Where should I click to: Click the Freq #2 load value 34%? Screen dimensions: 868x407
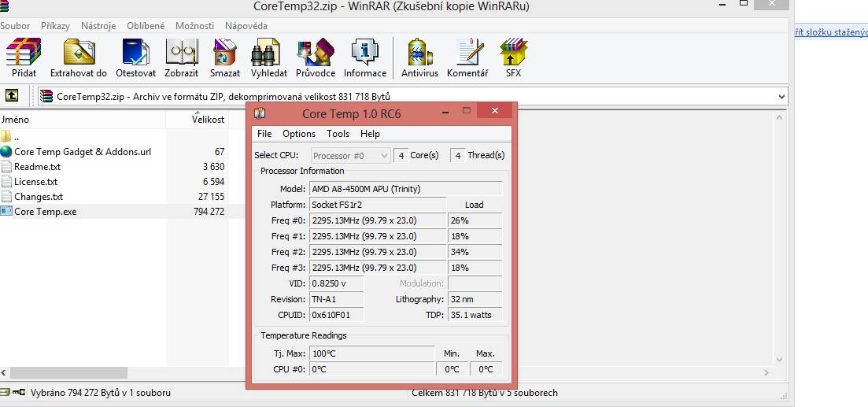475,252
